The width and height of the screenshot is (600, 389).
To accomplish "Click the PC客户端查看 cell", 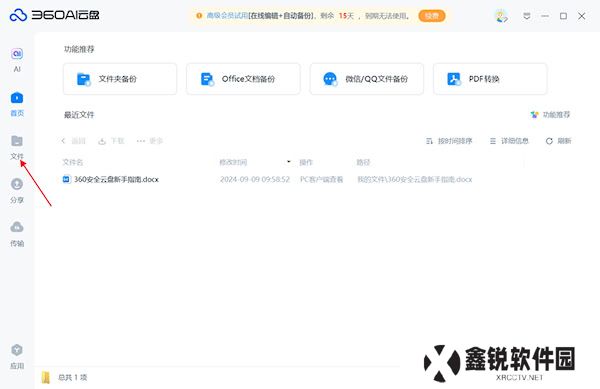I will (x=321, y=179).
